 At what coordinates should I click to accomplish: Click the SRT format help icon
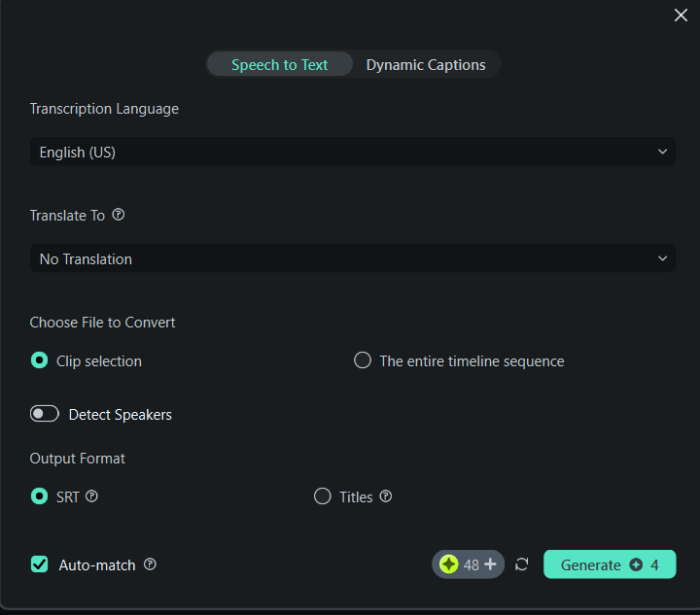92,496
